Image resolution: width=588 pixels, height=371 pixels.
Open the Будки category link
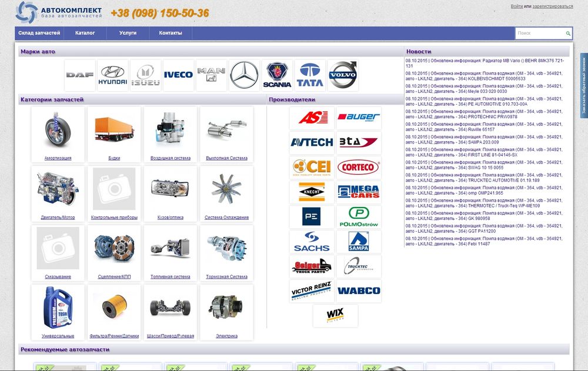pyautogui.click(x=114, y=158)
